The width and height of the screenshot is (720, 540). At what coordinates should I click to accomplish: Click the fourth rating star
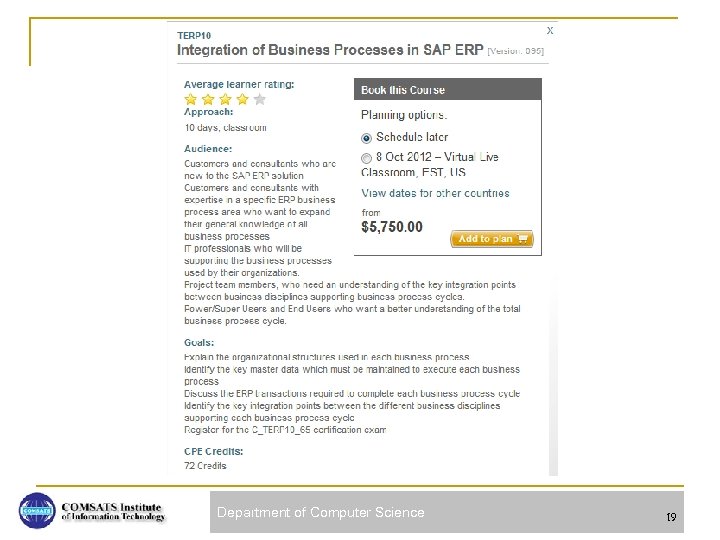pyautogui.click(x=242, y=99)
